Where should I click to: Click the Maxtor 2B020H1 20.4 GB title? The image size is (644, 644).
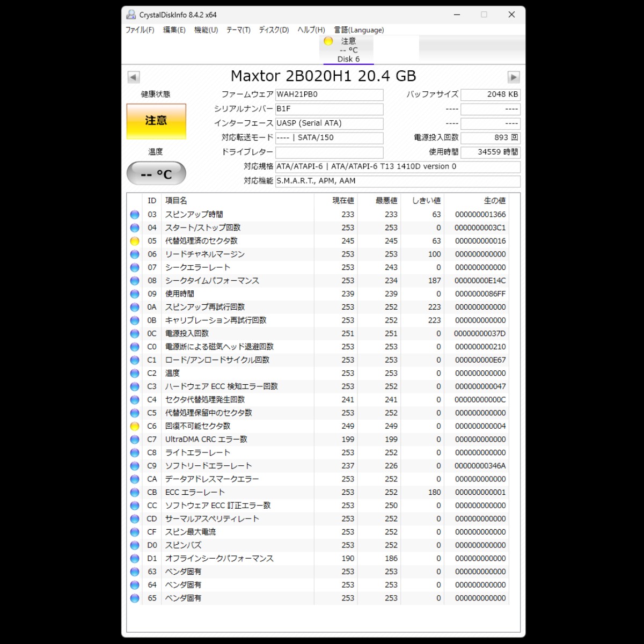click(x=324, y=76)
